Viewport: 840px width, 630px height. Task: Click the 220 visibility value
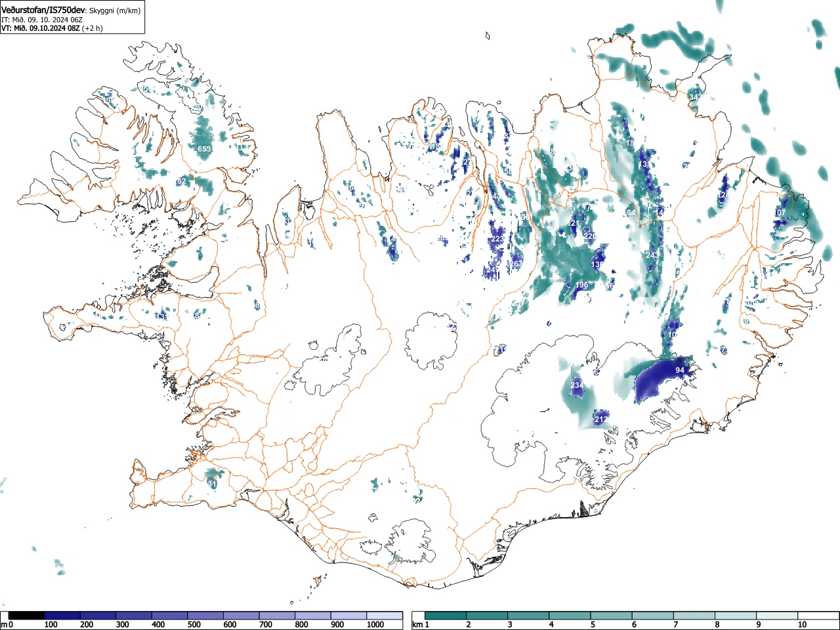coord(589,236)
